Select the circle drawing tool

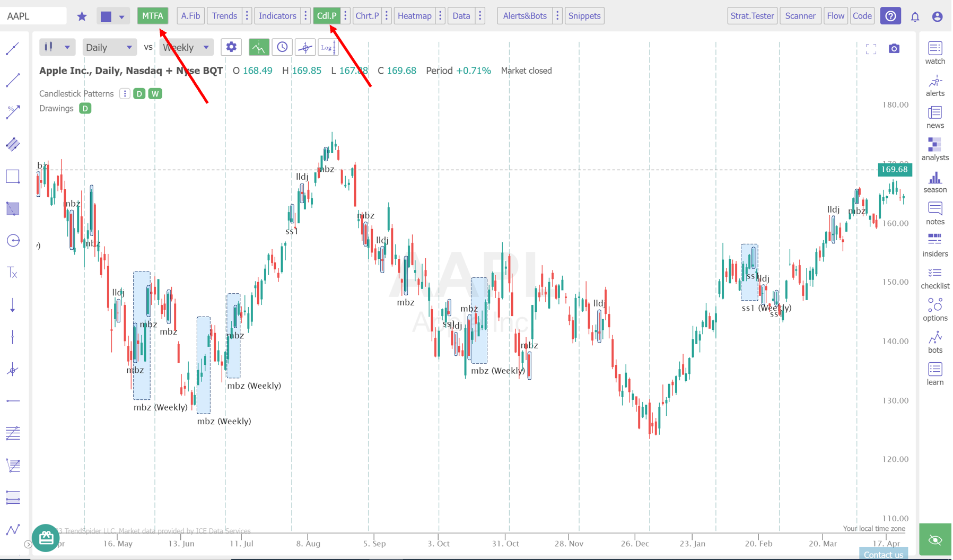tap(13, 241)
